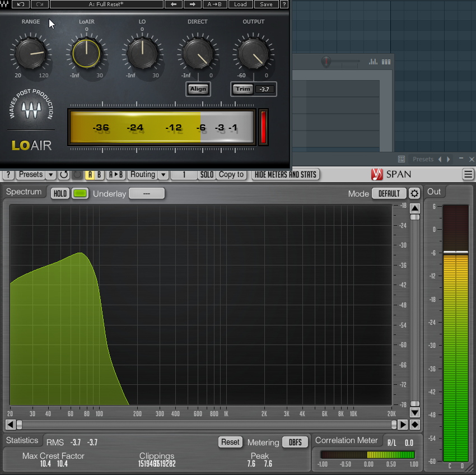
Task: Go to next preset with right arrow
Action: coord(192,4)
